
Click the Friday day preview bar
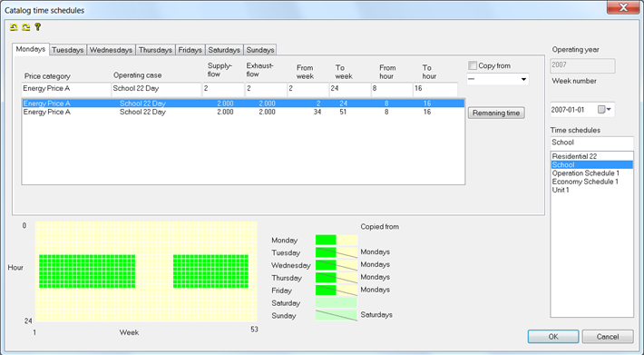[337, 290]
